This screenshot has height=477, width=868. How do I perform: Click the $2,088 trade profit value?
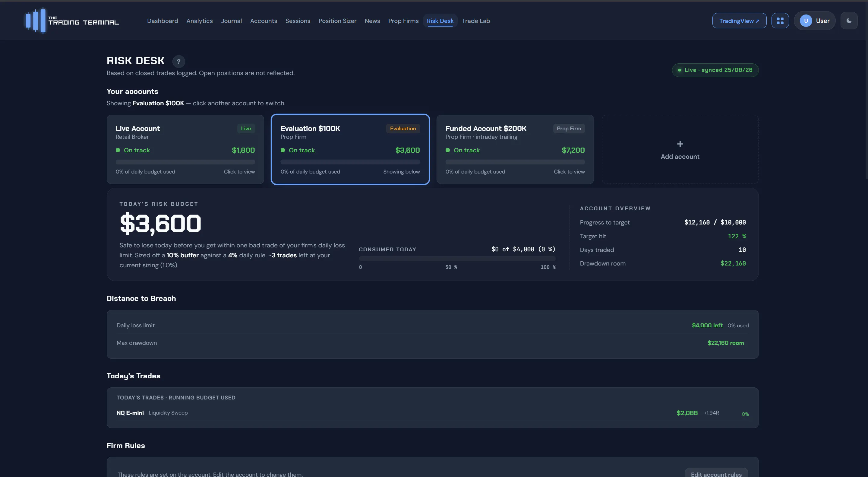tap(687, 413)
